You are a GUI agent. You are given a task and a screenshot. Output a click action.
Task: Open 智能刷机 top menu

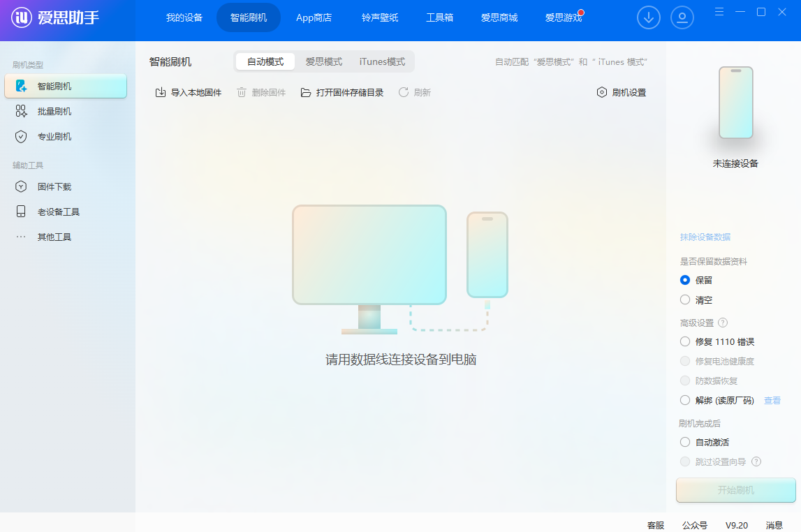point(249,18)
